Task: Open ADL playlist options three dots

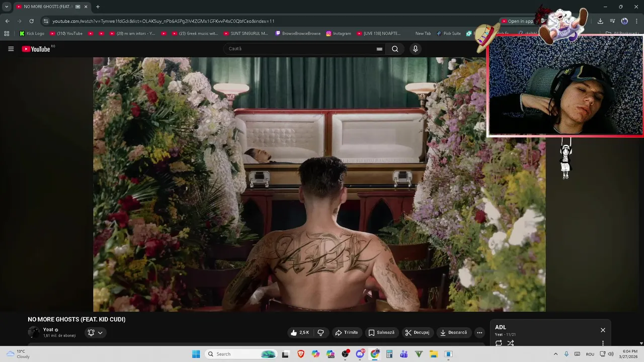Action: click(603, 343)
